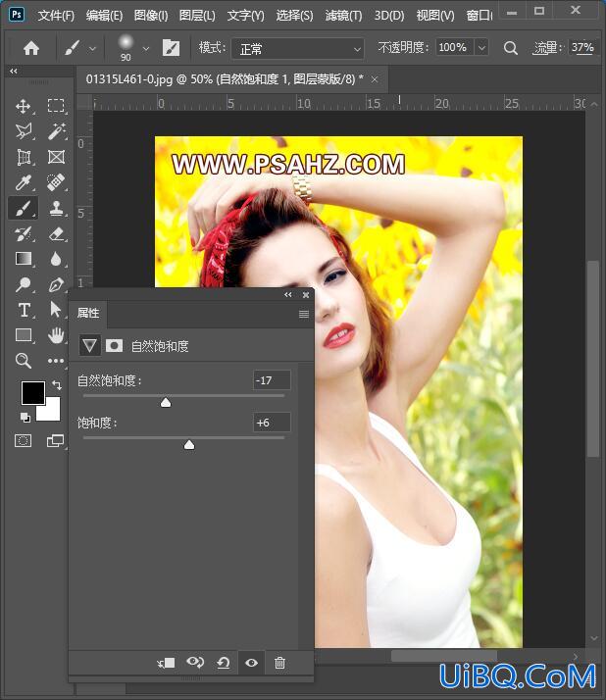Image resolution: width=606 pixels, height=700 pixels.
Task: Reset default foreground and background colors
Action: [25, 418]
